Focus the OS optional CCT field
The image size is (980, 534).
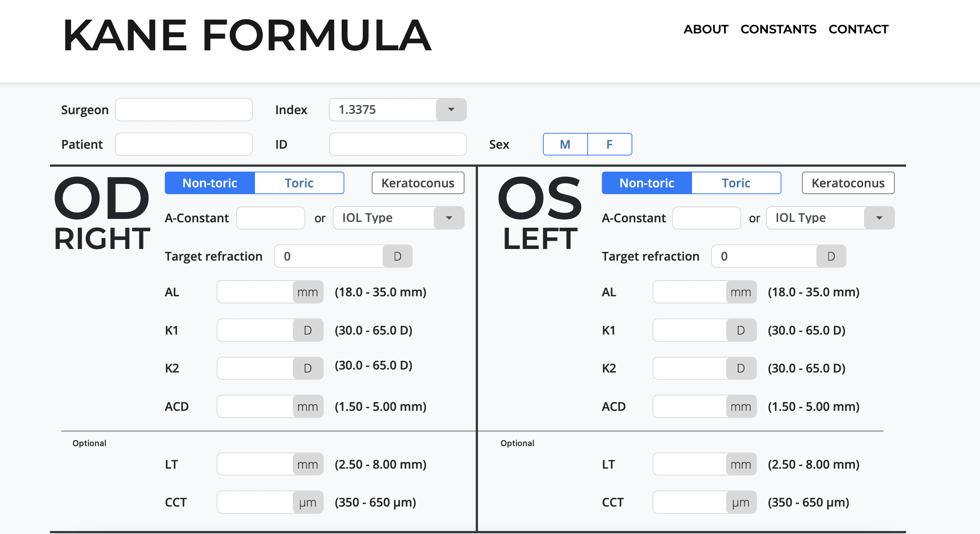[690, 502]
